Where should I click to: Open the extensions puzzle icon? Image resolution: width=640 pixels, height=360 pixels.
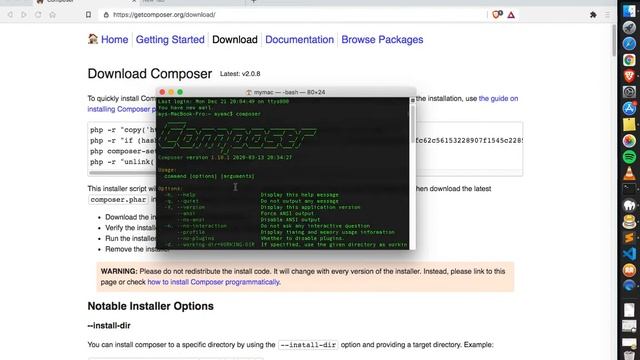[593, 15]
